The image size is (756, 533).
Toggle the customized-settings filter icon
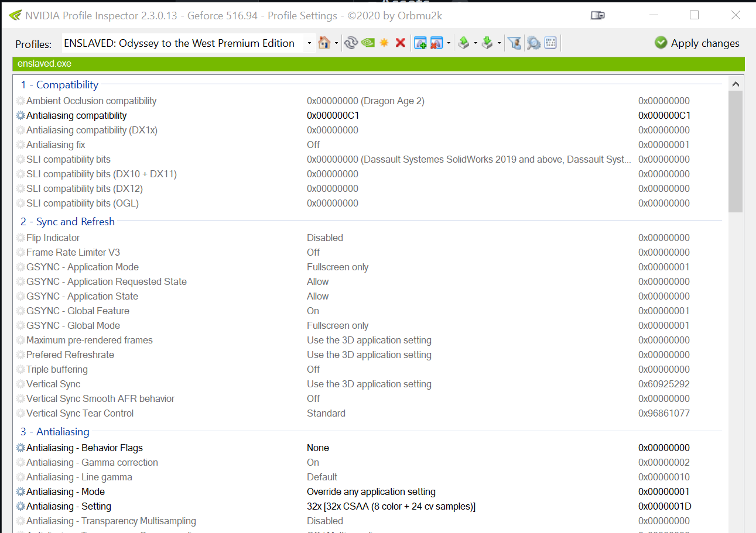[514, 43]
